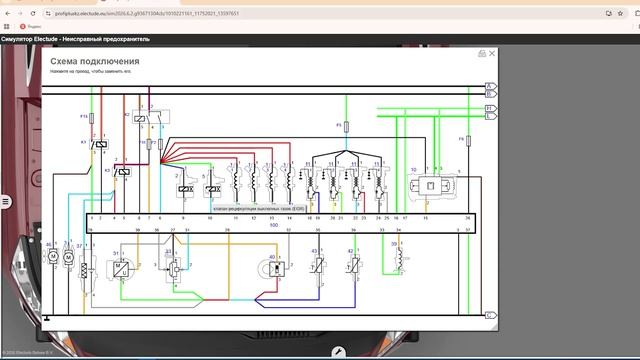This screenshot has height=360, width=640.
Task: Select fuse F7 below relay K2
Action: coord(160,144)
